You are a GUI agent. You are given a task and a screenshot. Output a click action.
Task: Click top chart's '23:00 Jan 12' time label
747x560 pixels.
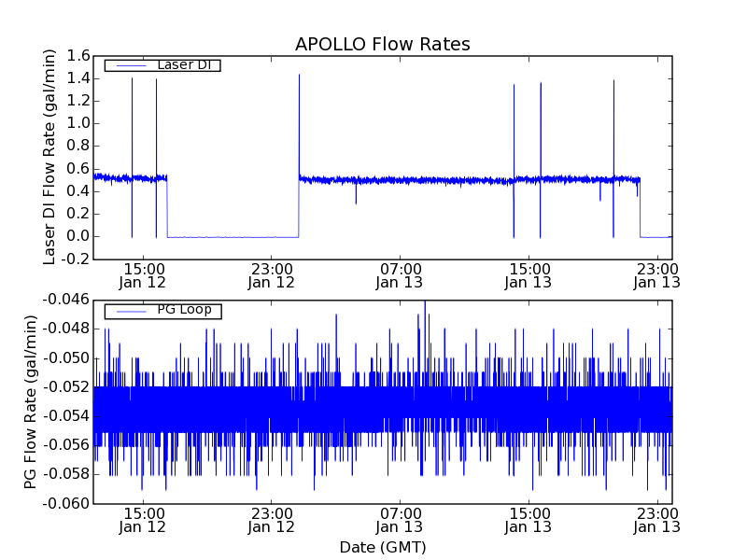[271, 276]
